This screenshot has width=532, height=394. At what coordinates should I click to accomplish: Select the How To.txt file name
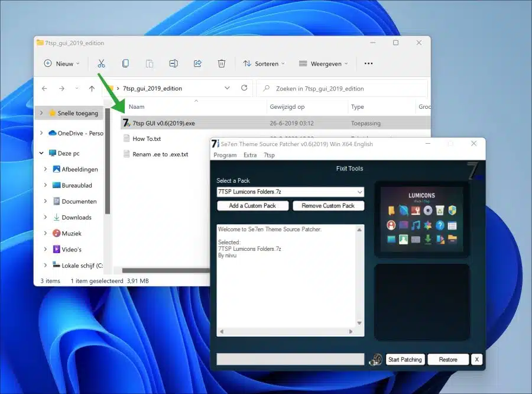click(x=147, y=138)
